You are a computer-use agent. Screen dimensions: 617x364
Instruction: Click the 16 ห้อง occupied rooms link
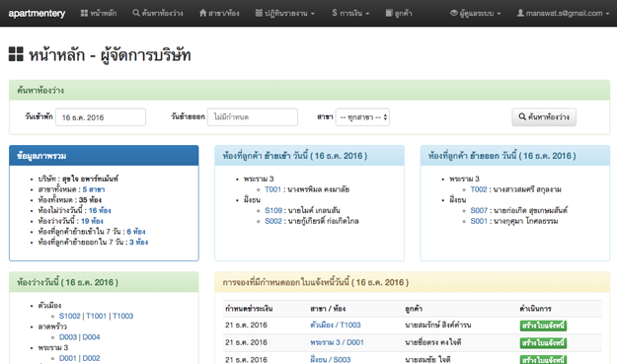pyautogui.click(x=100, y=210)
